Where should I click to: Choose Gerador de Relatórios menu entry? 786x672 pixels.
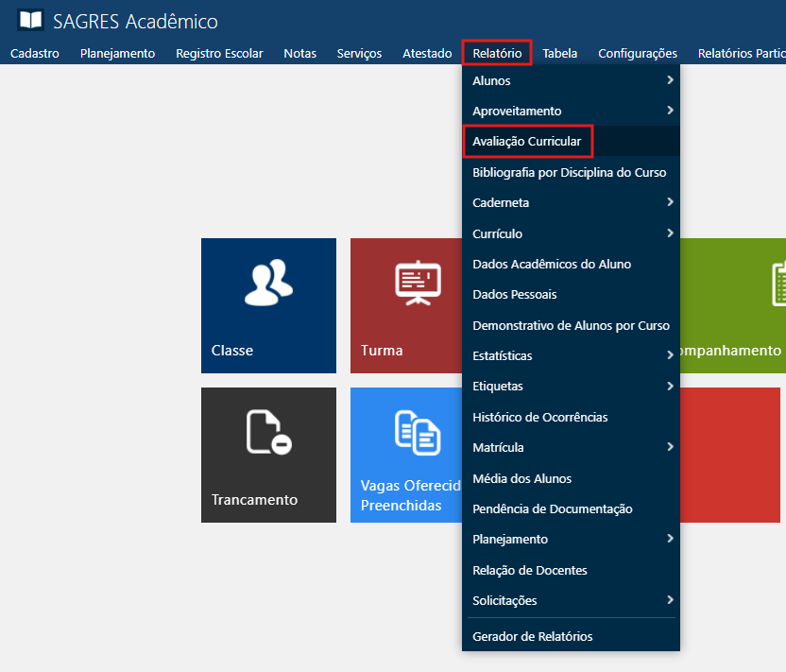point(533,636)
